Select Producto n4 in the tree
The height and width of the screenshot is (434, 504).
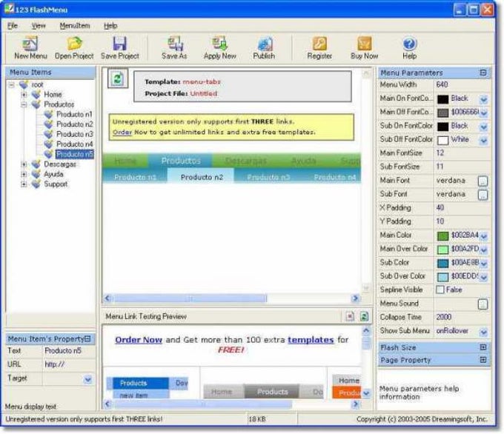coord(74,144)
